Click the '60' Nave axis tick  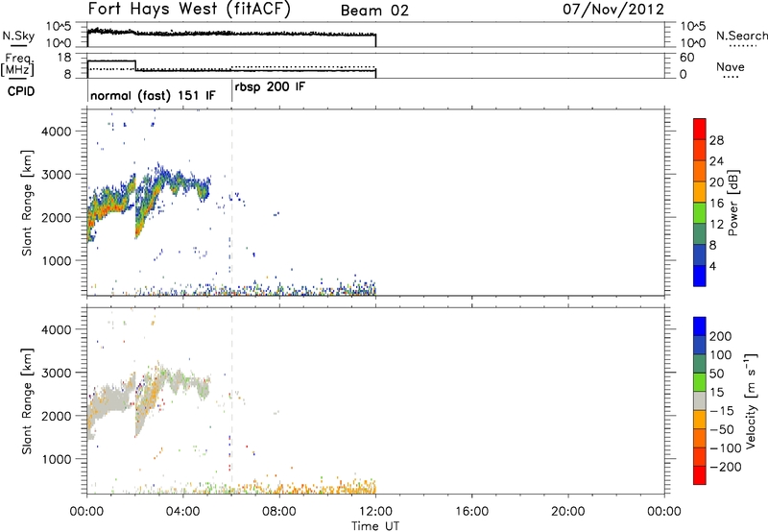pos(686,58)
